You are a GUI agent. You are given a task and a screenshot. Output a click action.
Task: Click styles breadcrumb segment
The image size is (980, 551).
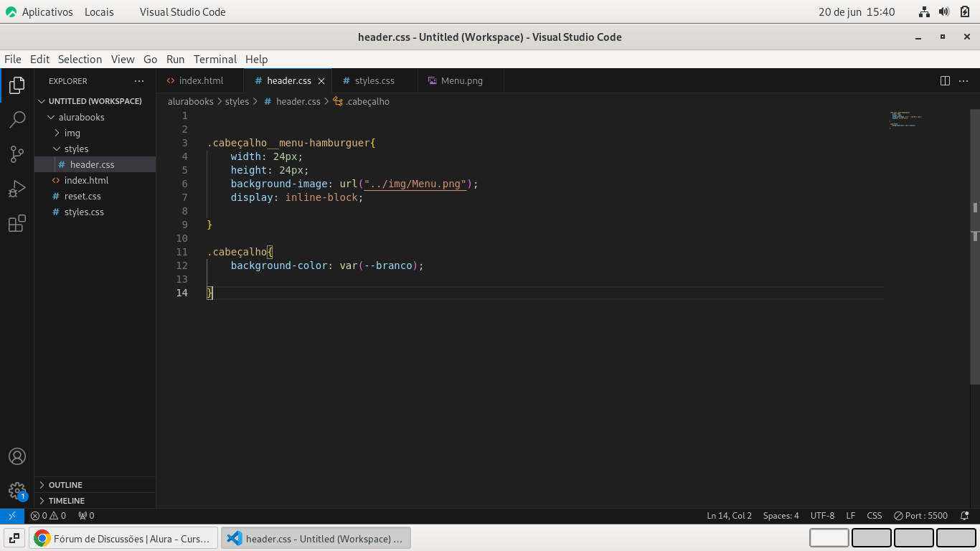click(237, 102)
